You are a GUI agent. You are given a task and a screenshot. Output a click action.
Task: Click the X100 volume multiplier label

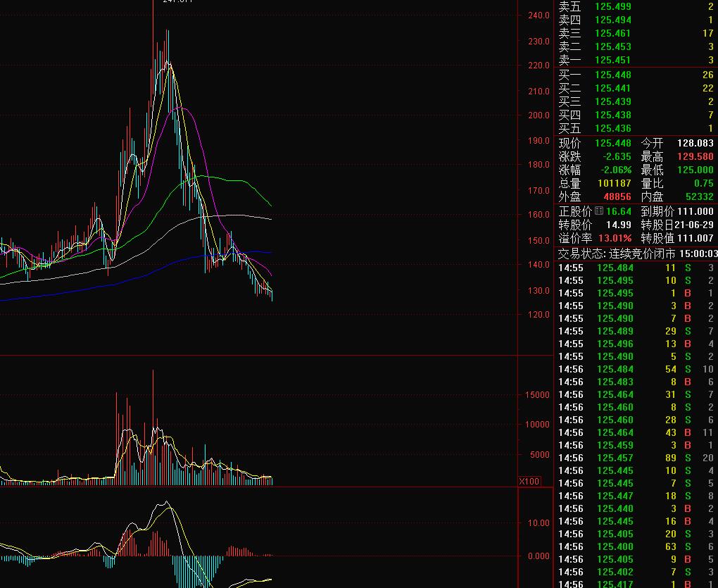coord(529,481)
